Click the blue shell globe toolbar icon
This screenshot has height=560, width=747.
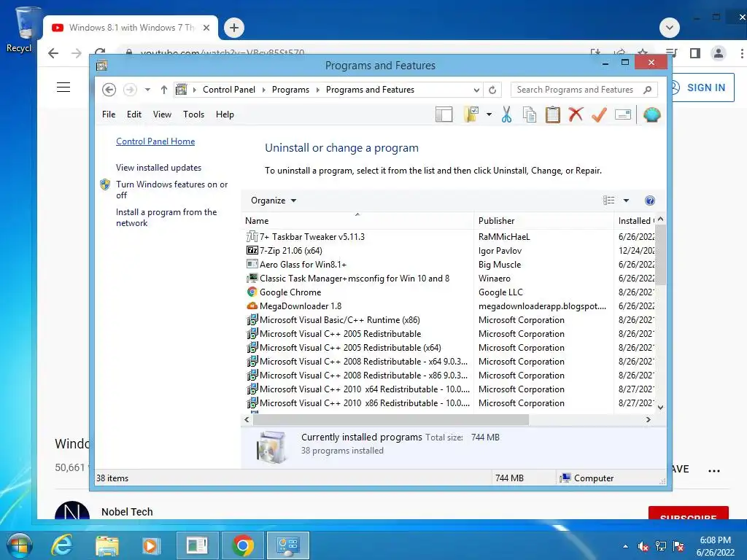(x=651, y=114)
